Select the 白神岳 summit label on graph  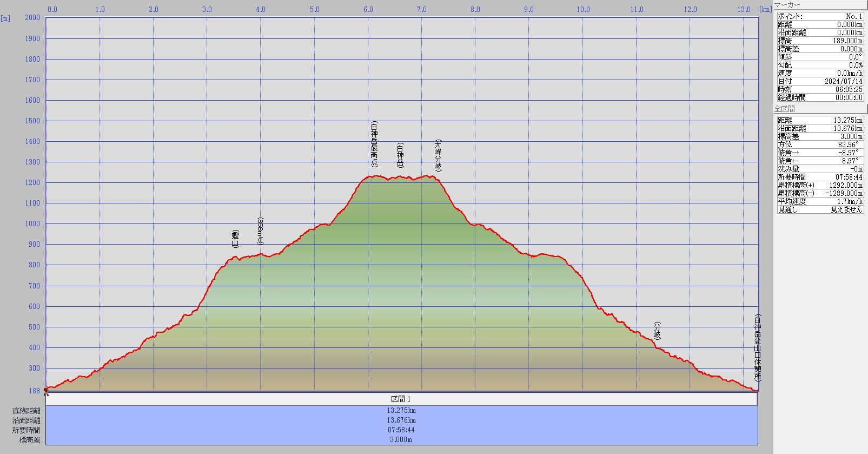[x=400, y=155]
